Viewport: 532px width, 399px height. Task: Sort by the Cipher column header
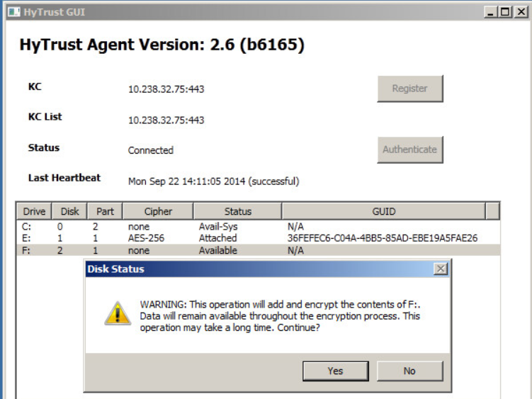click(158, 211)
